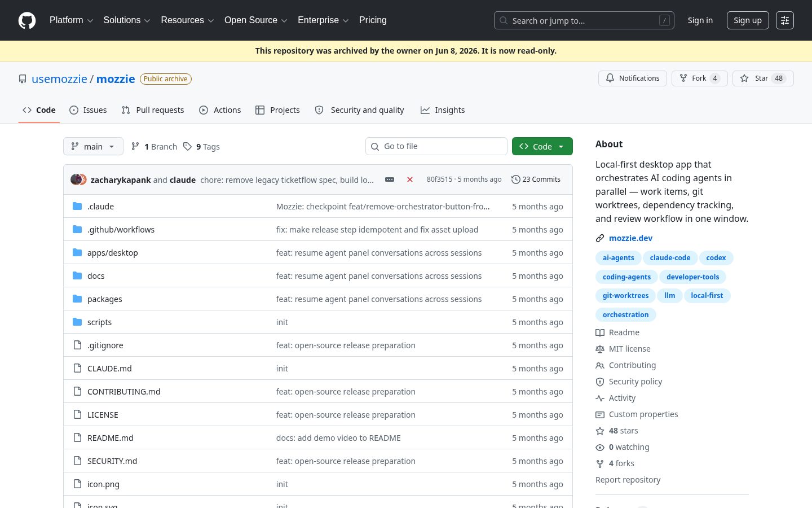View the 48 stars link
Image resolution: width=812 pixels, height=508 pixels.
click(x=617, y=431)
